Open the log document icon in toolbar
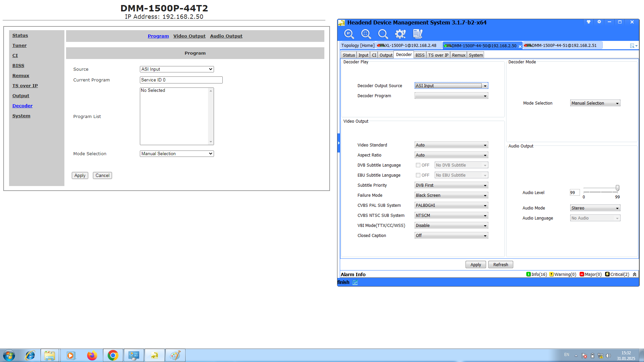 (418, 34)
